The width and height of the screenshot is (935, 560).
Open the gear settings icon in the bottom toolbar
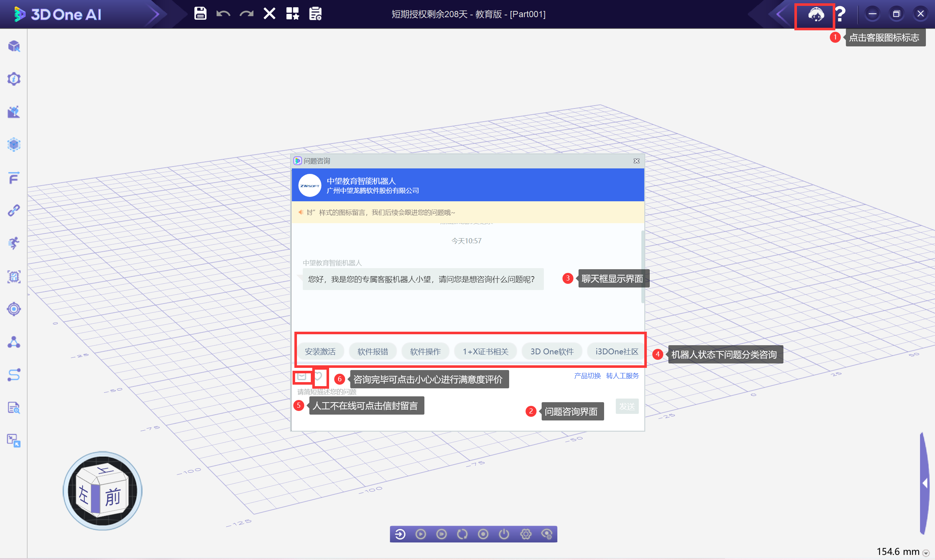(526, 534)
